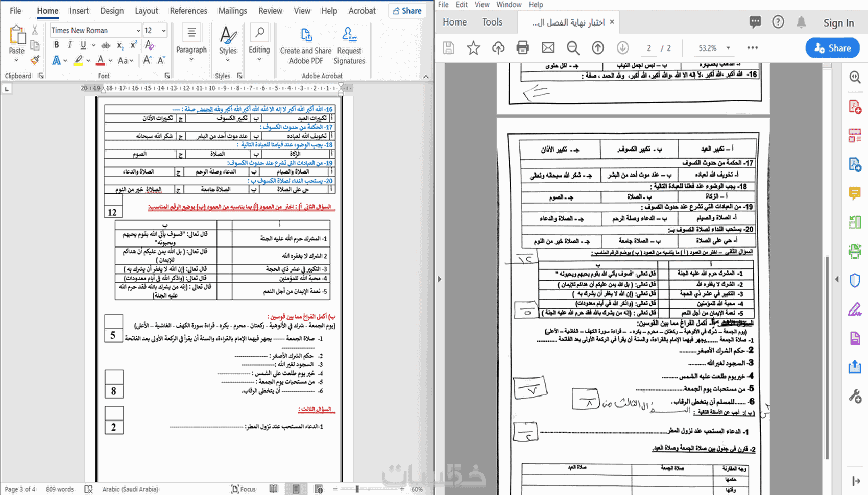This screenshot has height=495, width=868.
Task: Open Acrobat notifications bell
Action: tap(801, 22)
